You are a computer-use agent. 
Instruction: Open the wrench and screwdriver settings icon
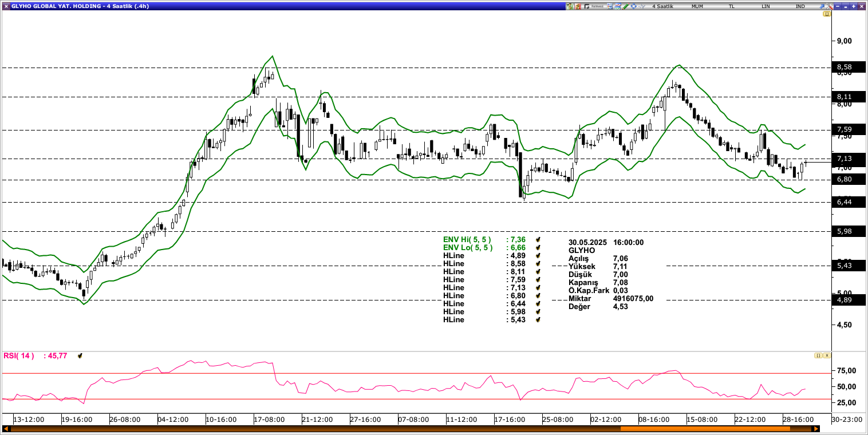[x=830, y=6]
